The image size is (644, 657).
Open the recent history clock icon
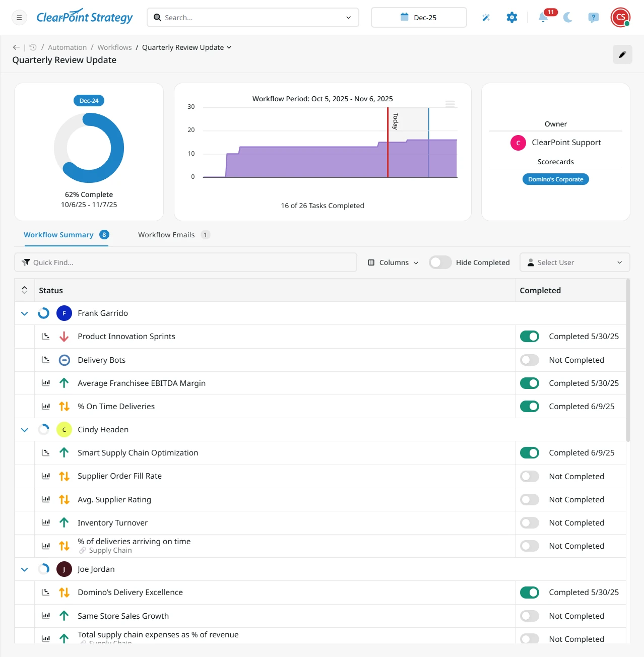pos(33,47)
